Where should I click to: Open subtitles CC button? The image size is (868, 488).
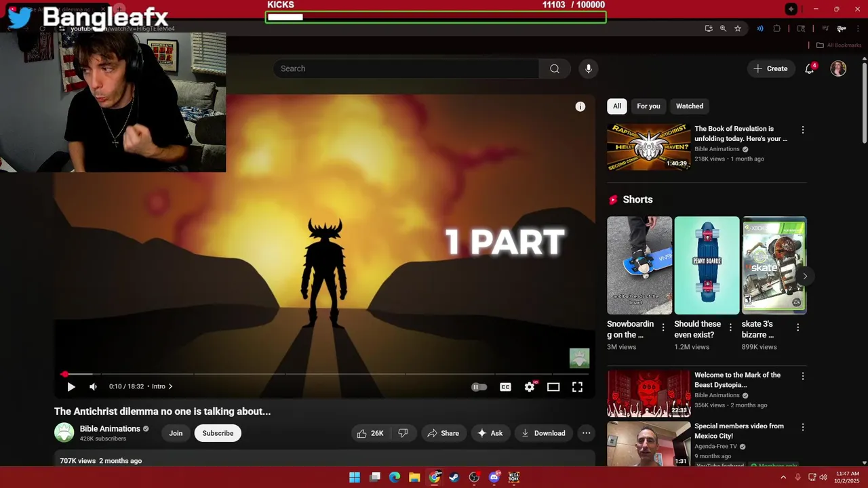pos(505,387)
